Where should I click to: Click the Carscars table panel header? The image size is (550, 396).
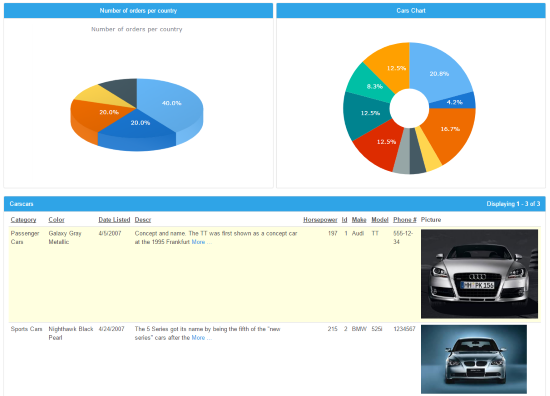[275, 204]
